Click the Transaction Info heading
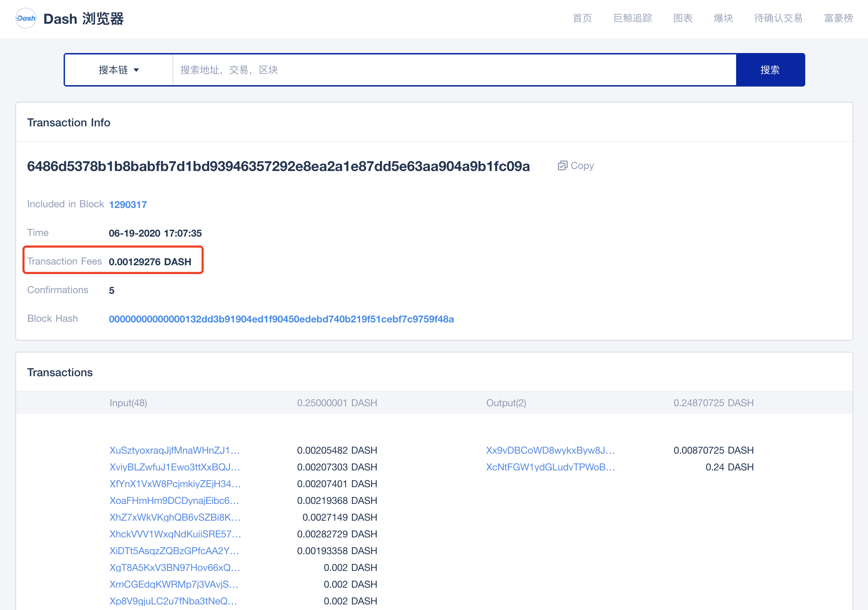The height and width of the screenshot is (610, 868). (68, 122)
